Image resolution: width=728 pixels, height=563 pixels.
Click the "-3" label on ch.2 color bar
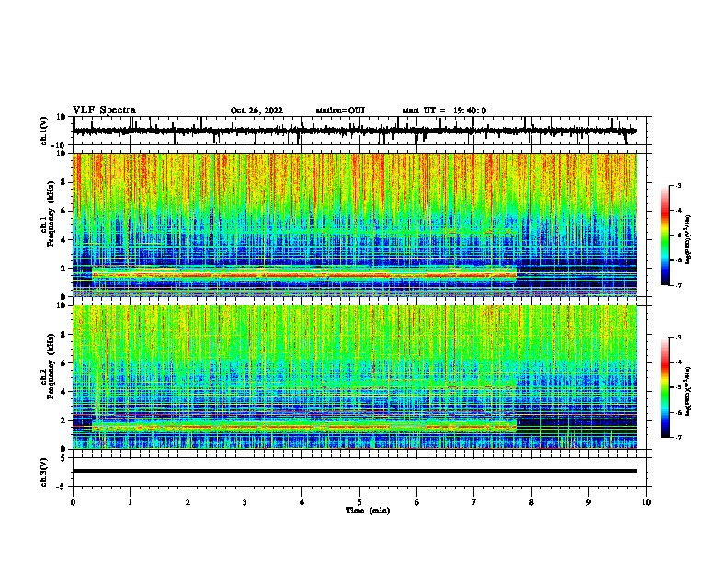tap(678, 338)
